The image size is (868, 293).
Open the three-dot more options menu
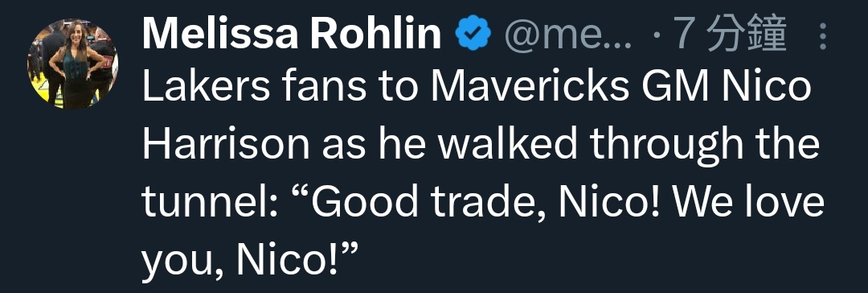823,37
